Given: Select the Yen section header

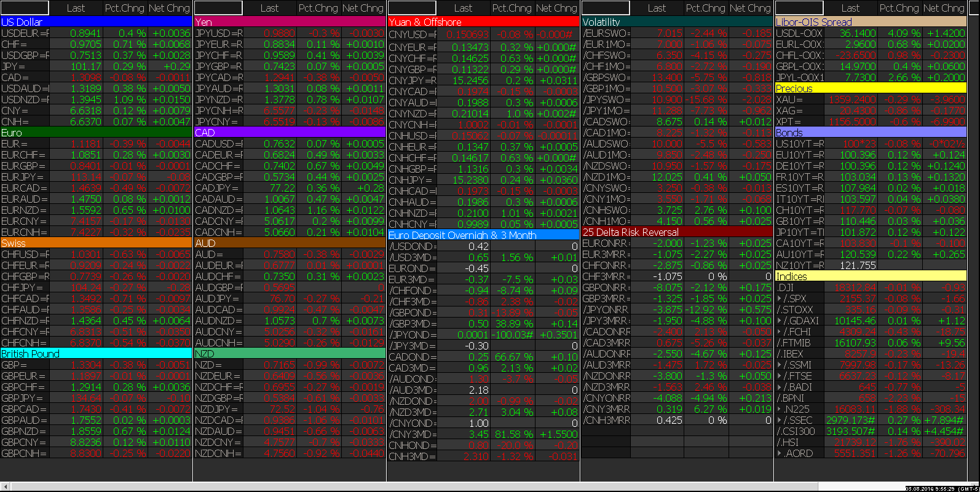Looking at the screenshot, I should tap(290, 21).
